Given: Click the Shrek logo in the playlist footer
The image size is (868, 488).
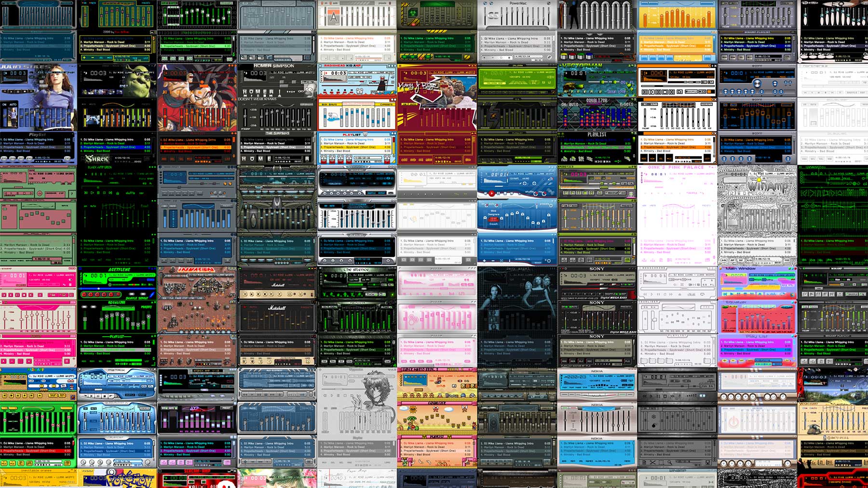Looking at the screenshot, I should click(97, 158).
